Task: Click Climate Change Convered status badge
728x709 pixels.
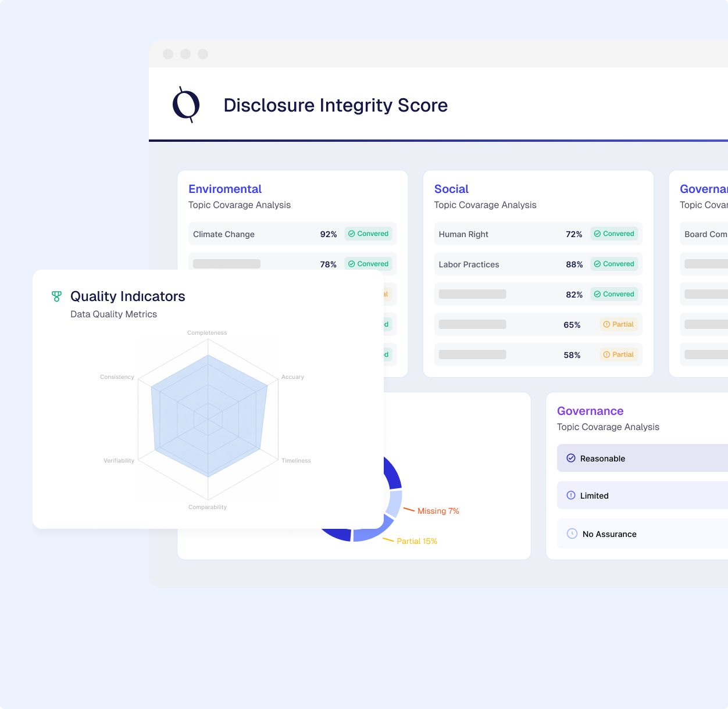Action: pos(368,234)
